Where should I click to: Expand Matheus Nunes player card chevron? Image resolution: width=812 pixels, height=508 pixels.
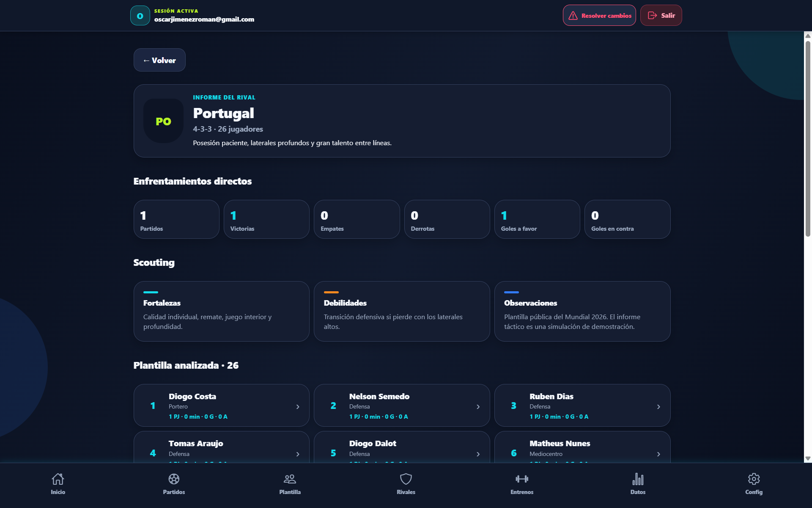(x=658, y=454)
